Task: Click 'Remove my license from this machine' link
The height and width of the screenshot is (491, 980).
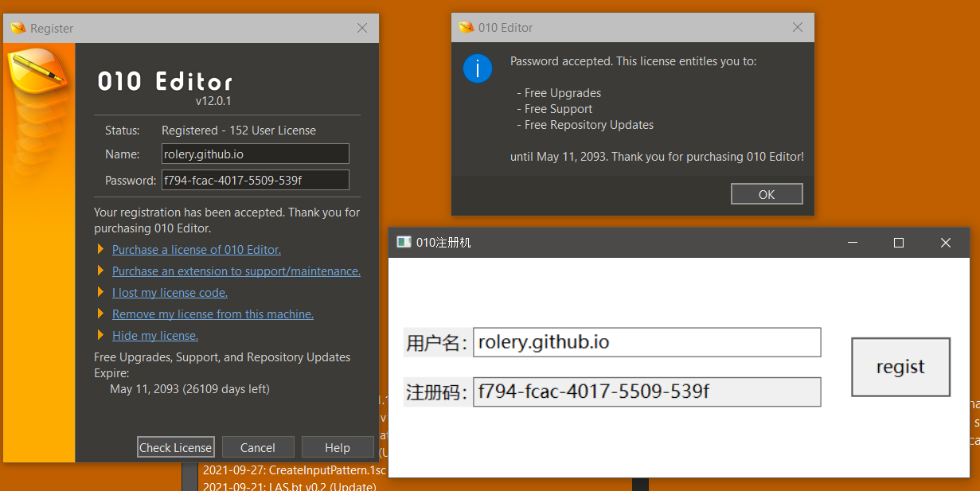Action: pos(213,314)
